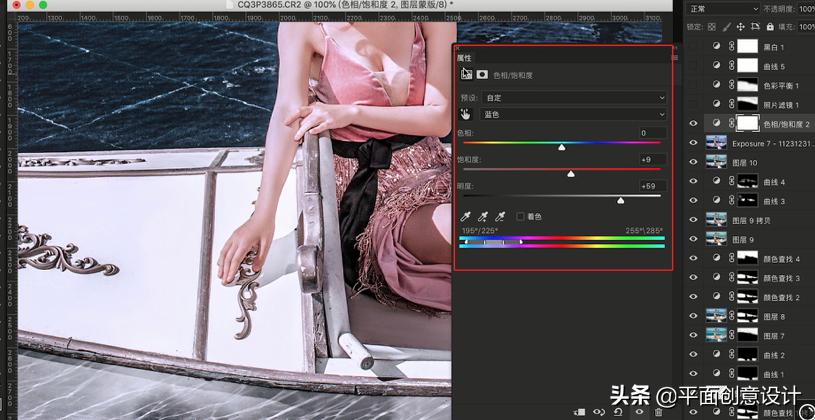The width and height of the screenshot is (815, 420).
Task: Click the on-image targeted adjustment hand tool
Action: 465,115
